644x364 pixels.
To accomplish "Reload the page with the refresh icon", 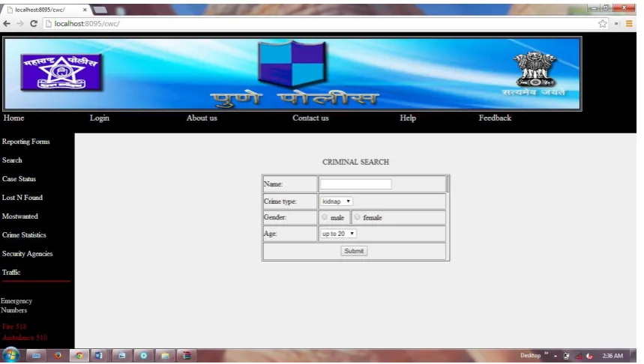I will (x=34, y=24).
